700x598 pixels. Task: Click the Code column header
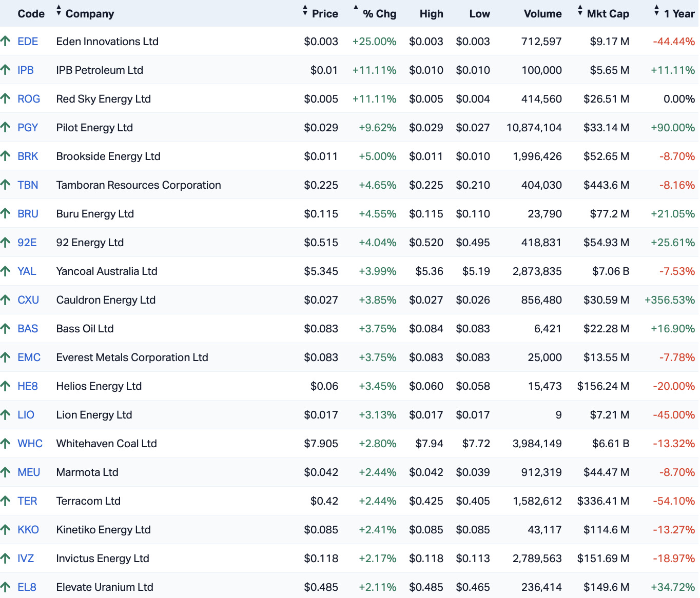click(x=31, y=14)
